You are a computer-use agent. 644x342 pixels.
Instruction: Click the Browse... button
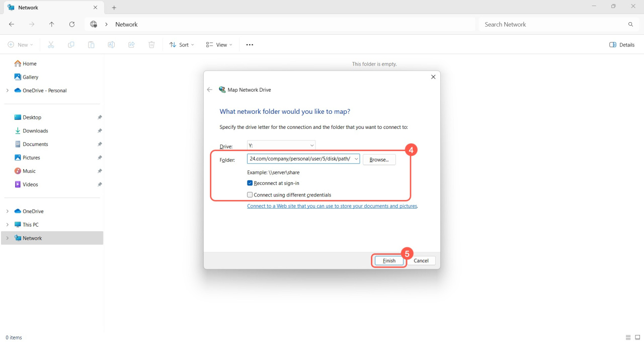[x=379, y=160]
